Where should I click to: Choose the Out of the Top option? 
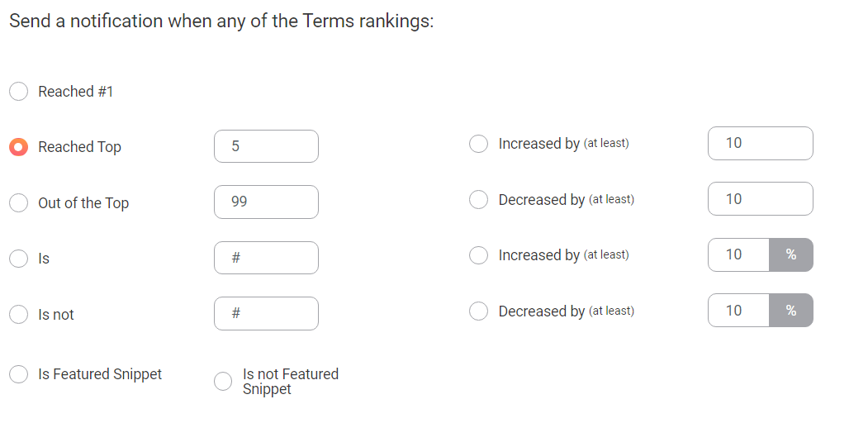tap(18, 202)
